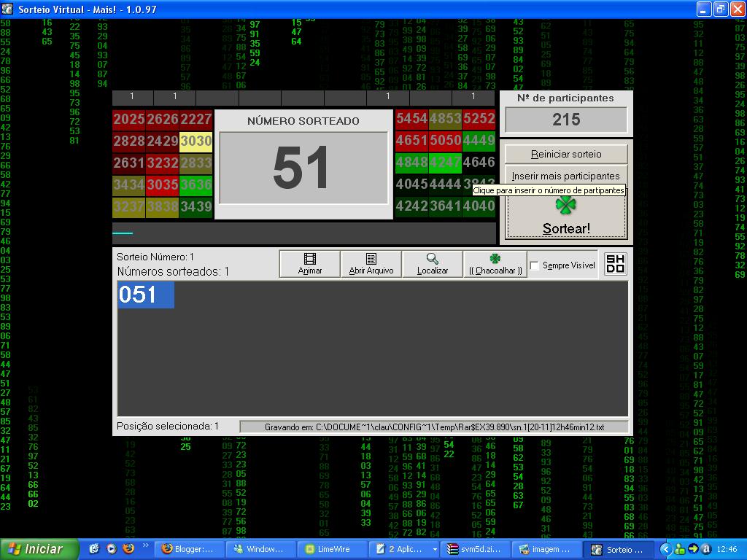Click the 'Sorteio Número: 1' label
The width and height of the screenshot is (747, 560).
(x=155, y=257)
